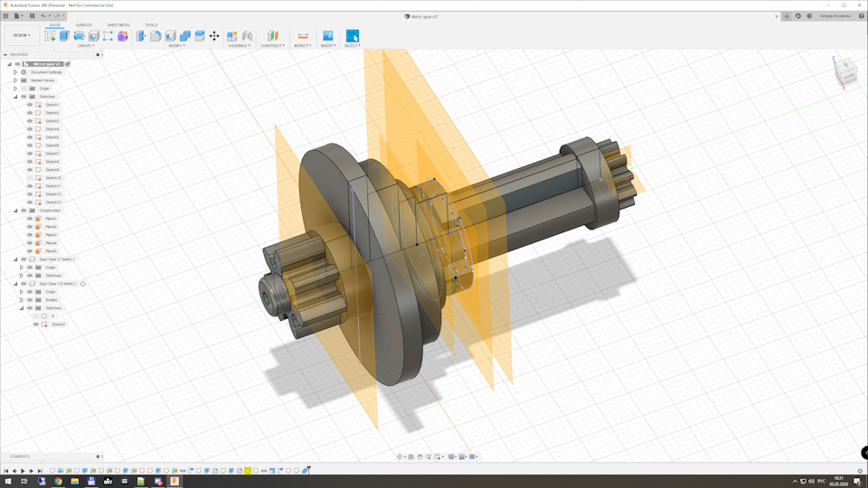
Task: Open the Measure inspect tool
Action: [303, 36]
